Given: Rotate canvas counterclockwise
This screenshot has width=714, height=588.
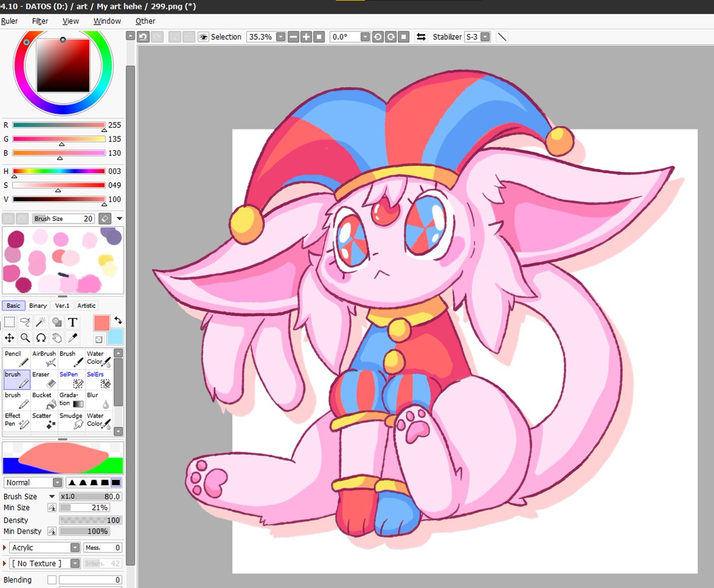Looking at the screenshot, I should 378,37.
